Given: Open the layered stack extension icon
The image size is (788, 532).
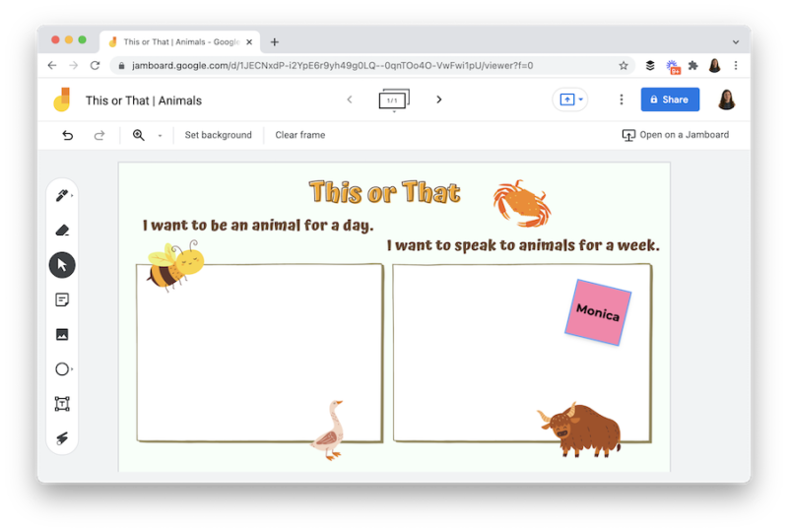Looking at the screenshot, I should (x=650, y=65).
